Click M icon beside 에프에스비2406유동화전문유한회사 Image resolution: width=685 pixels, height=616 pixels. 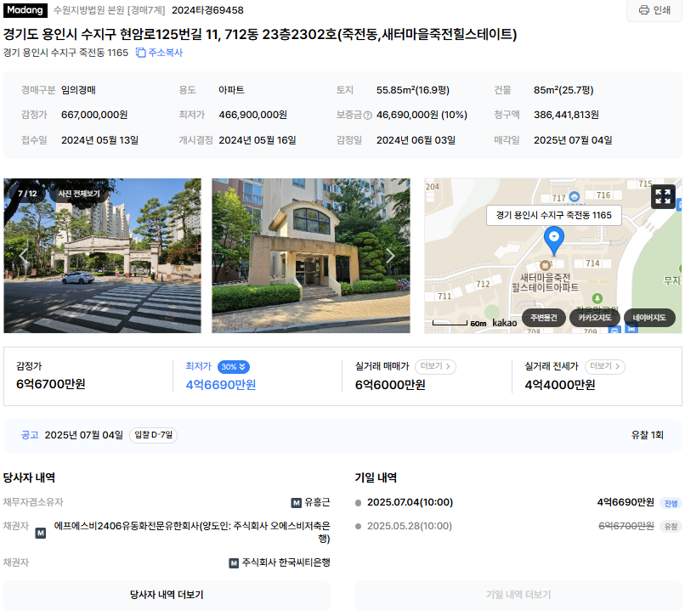[x=41, y=533]
